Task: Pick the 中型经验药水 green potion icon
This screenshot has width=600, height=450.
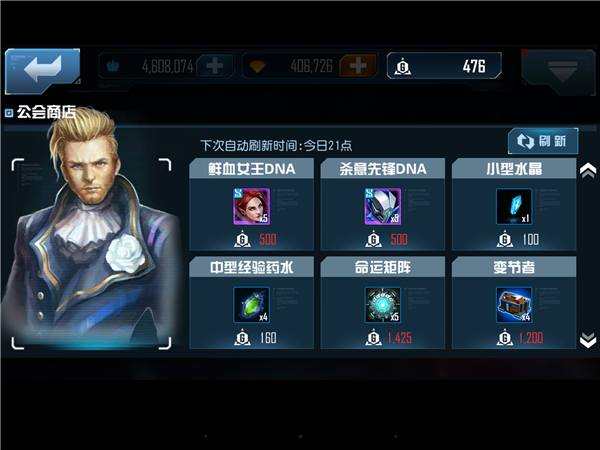Action: (x=252, y=305)
